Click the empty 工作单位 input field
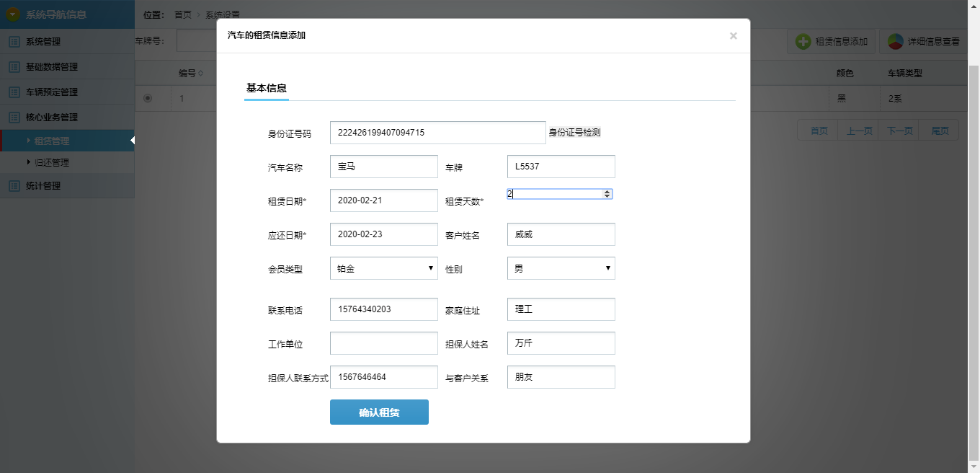The height and width of the screenshot is (473, 980). coord(383,343)
